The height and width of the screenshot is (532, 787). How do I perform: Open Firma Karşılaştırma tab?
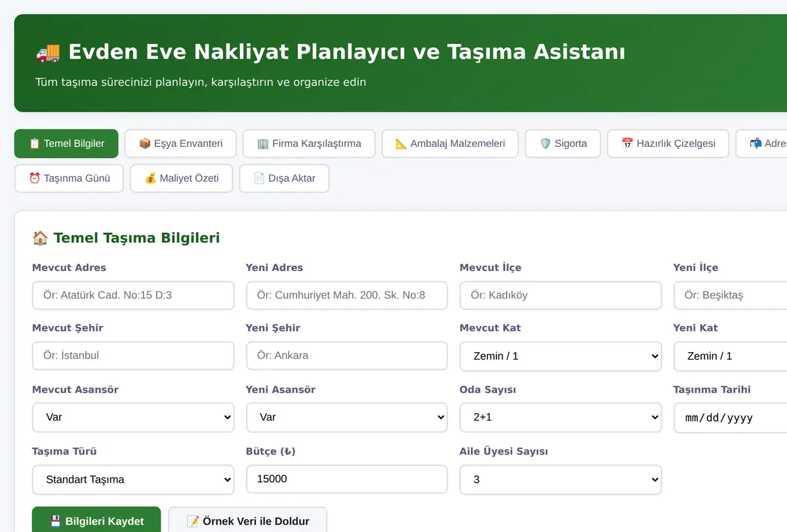coord(309,144)
